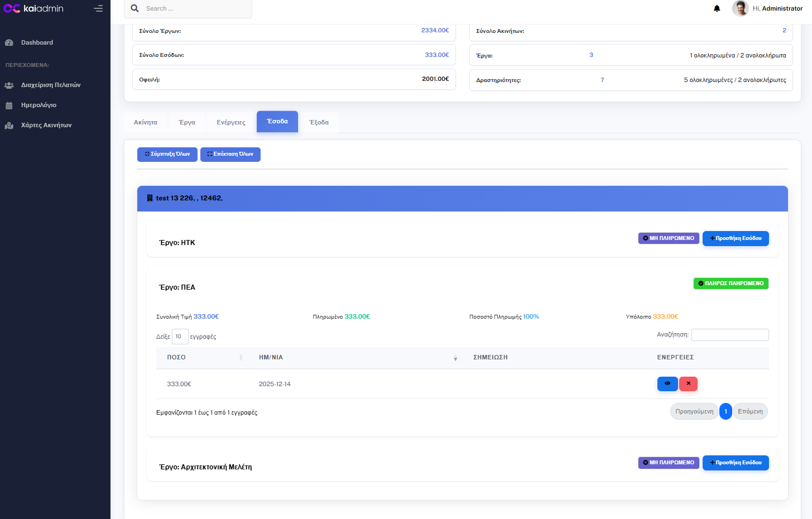Click the notification bell icon
The height and width of the screenshot is (519, 812).
point(717,8)
